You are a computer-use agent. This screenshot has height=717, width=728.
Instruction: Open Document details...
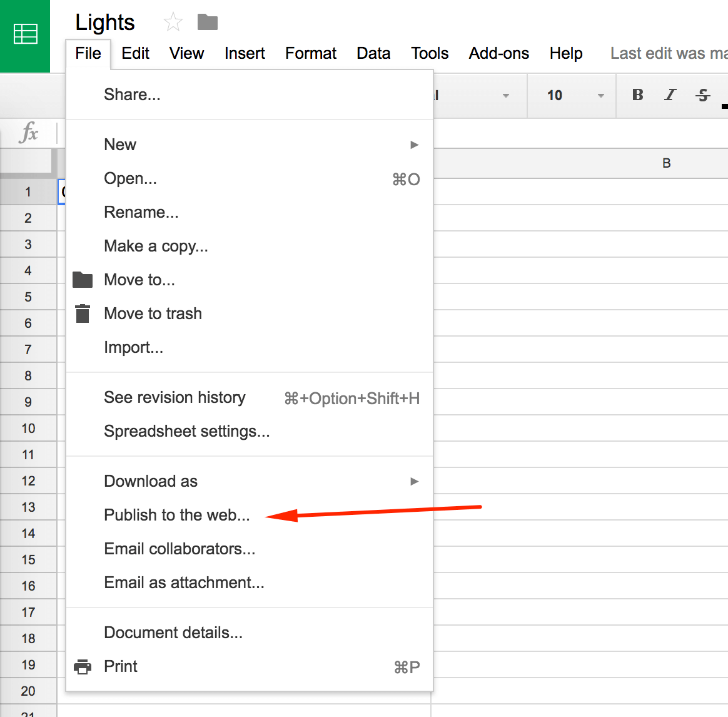(250, 633)
